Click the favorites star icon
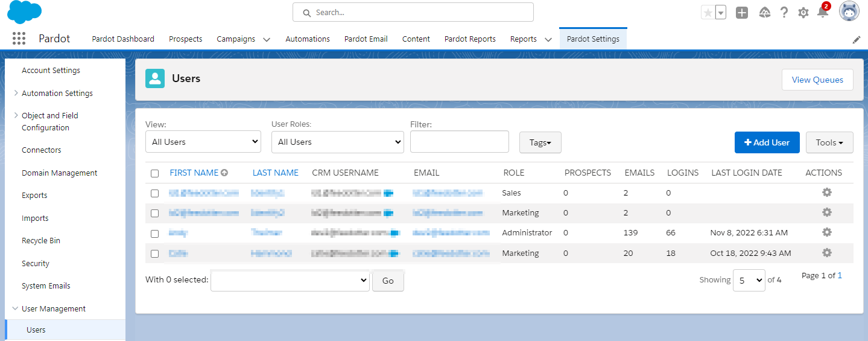868x341 pixels. coord(708,13)
